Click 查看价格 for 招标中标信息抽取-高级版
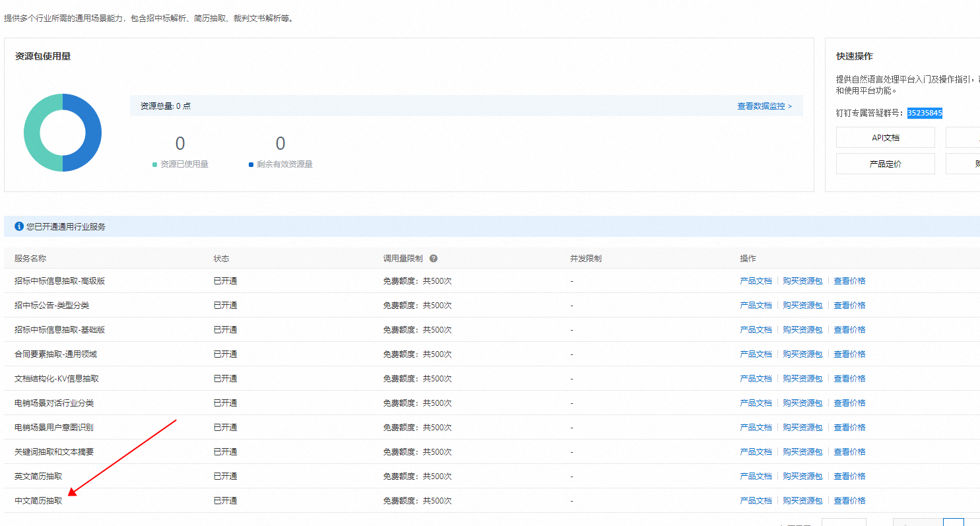 pyautogui.click(x=849, y=280)
